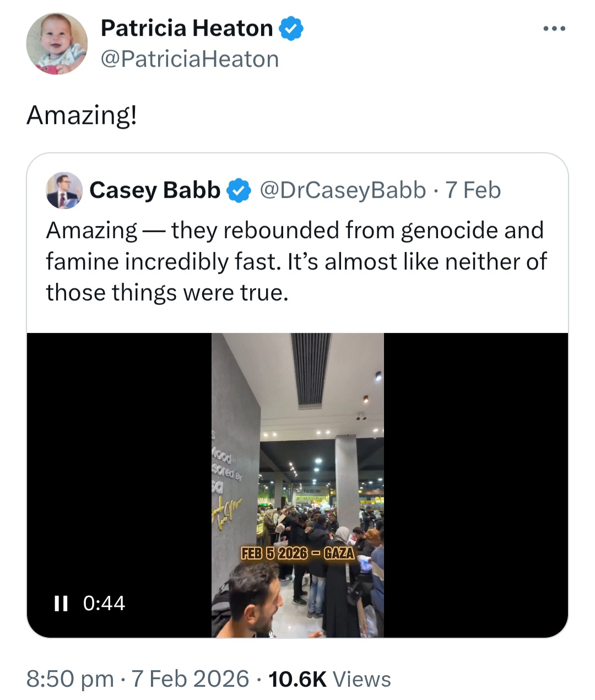Open the three-dot more options menu
The image size is (595, 700).
(x=554, y=29)
